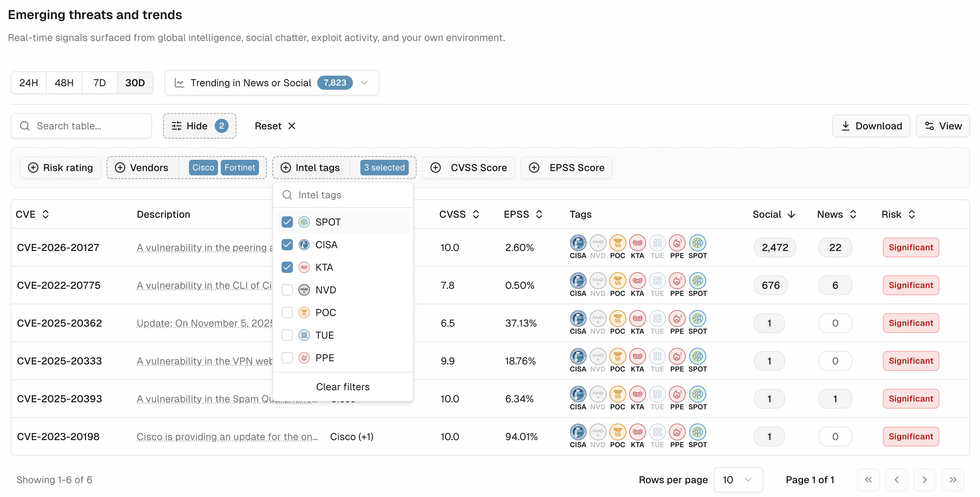Image resolution: width=980 pixels, height=497 pixels.
Task: Click Clear filters in the Intel tags menu
Action: point(343,387)
